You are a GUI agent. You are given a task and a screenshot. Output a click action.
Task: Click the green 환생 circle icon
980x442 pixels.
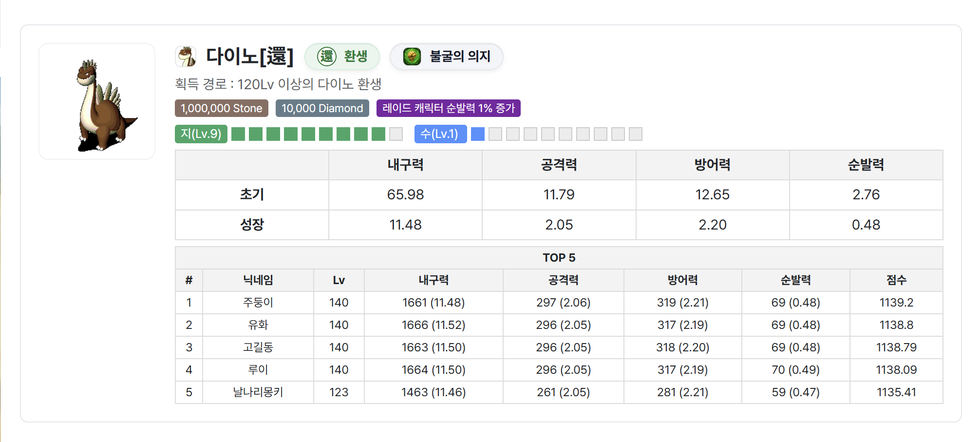[326, 57]
